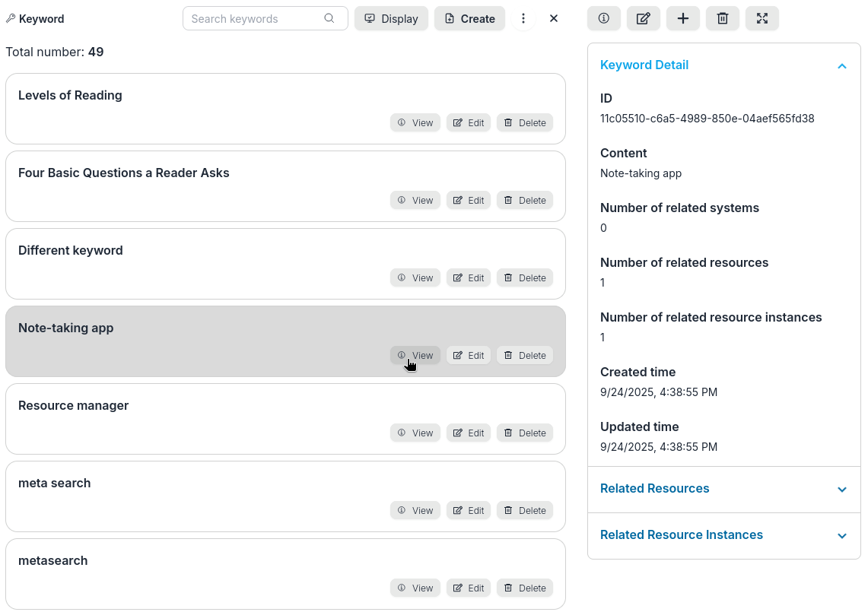Delete the Resource manager keyword
The height and width of the screenshot is (612, 868).
tap(525, 433)
